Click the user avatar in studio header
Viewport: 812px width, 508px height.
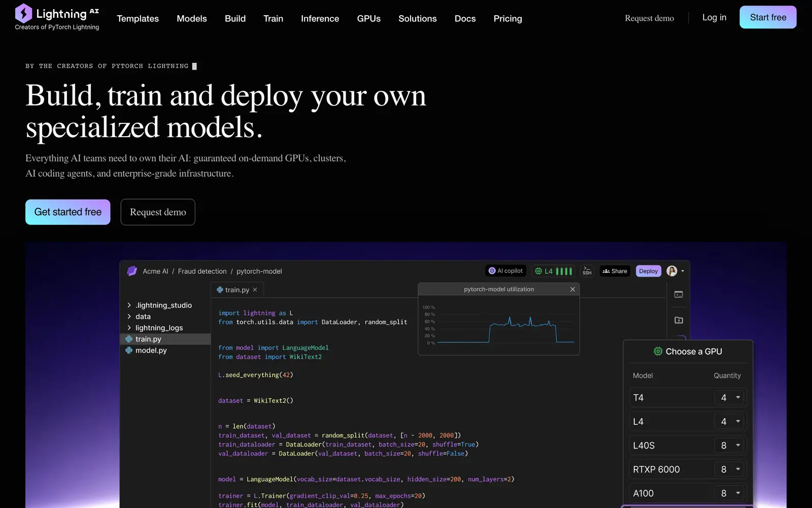tap(672, 271)
